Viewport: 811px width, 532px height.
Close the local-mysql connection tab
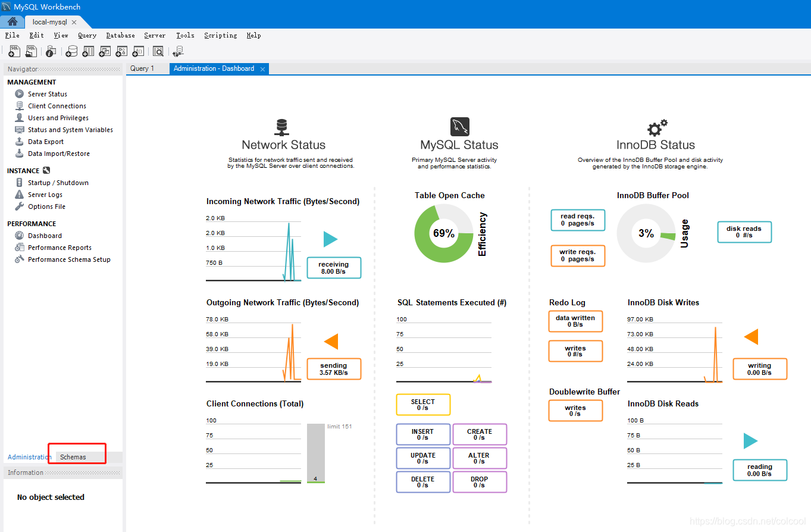74,22
